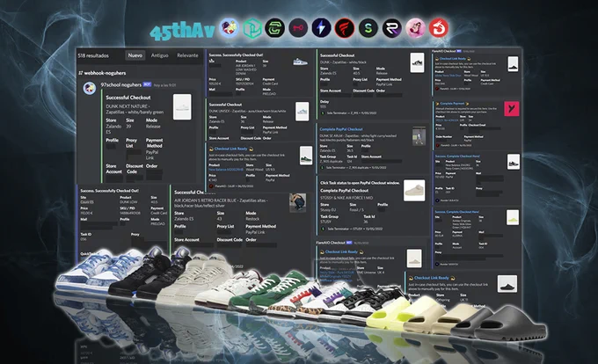Click the 518 resultados count
This screenshot has height=364, width=598.
[93, 55]
